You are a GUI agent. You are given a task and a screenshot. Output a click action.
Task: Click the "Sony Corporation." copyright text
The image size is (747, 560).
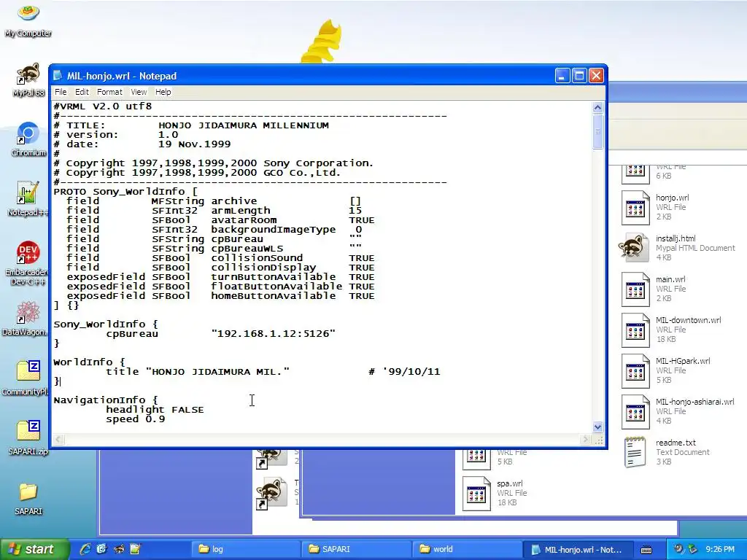pyautogui.click(x=318, y=163)
